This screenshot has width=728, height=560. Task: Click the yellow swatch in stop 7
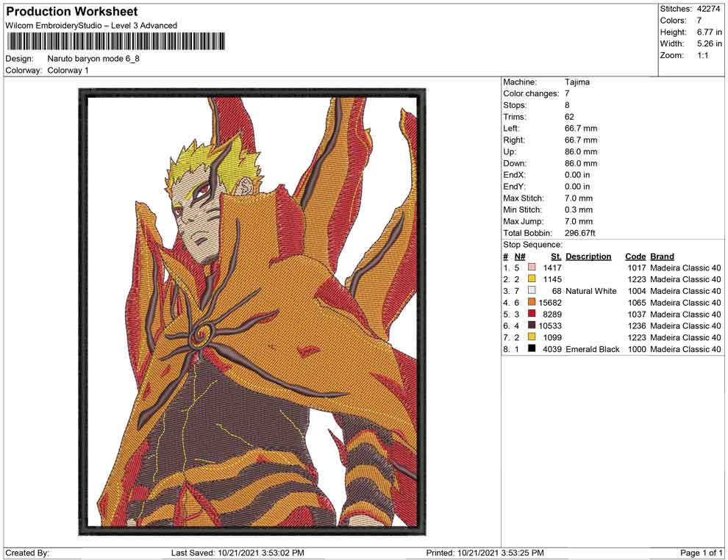tap(532, 337)
